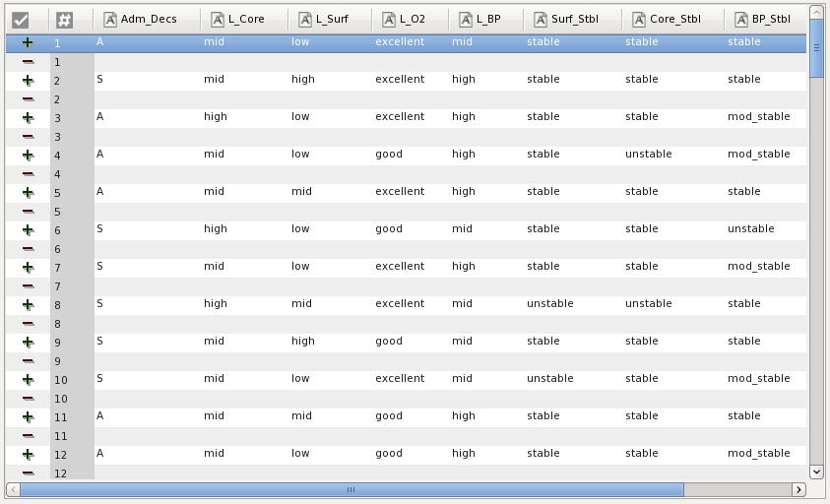This screenshot has width=830, height=504.
Task: Click the attribute icon beside L_Core header
Action: 217,20
